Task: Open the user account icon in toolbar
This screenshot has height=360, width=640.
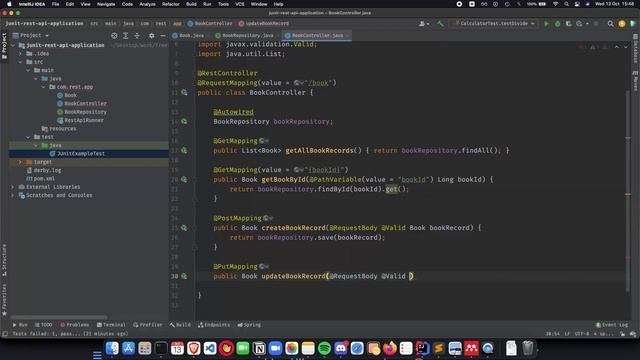Action: click(x=424, y=24)
